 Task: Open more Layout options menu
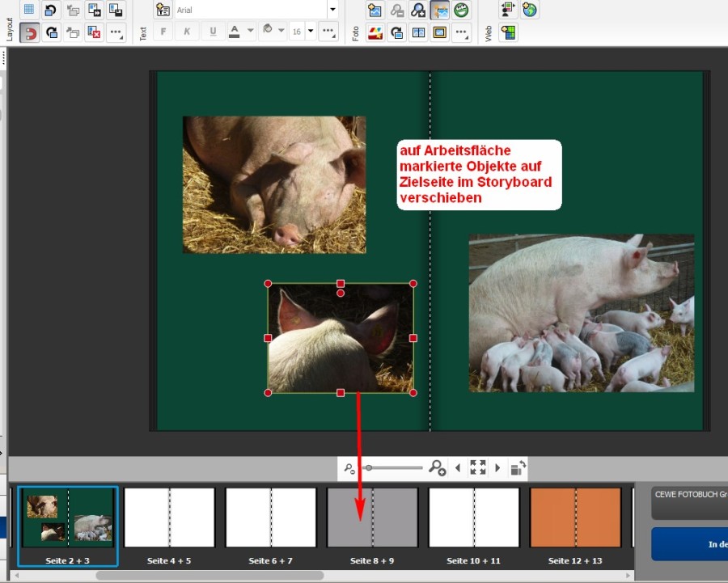point(116,33)
